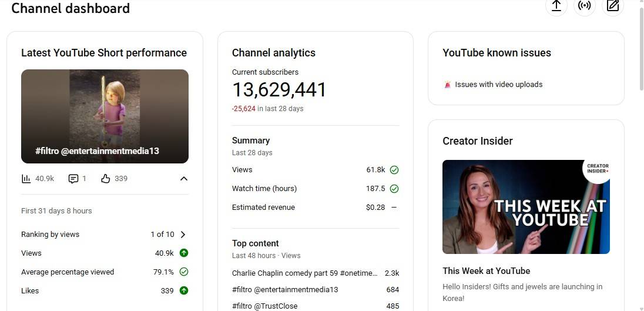Open Charlie Chaplin comedy part 59 video
This screenshot has width=644, height=311.
[304, 273]
